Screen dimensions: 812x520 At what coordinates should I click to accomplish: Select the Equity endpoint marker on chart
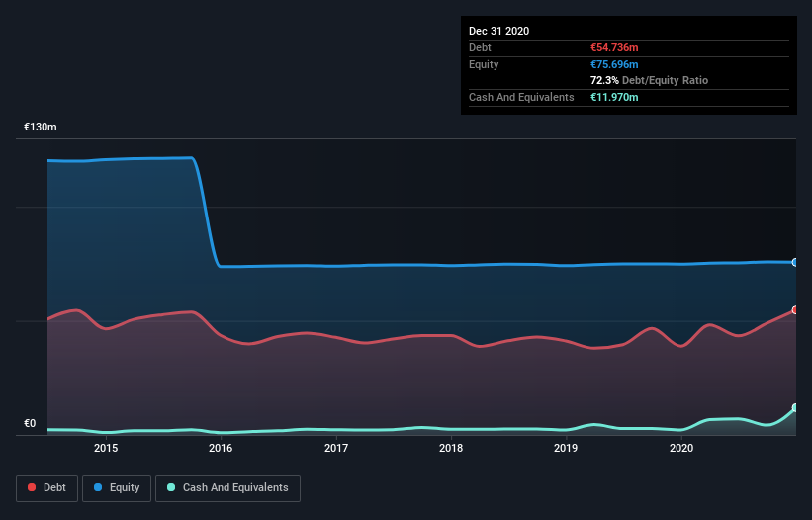pos(795,263)
